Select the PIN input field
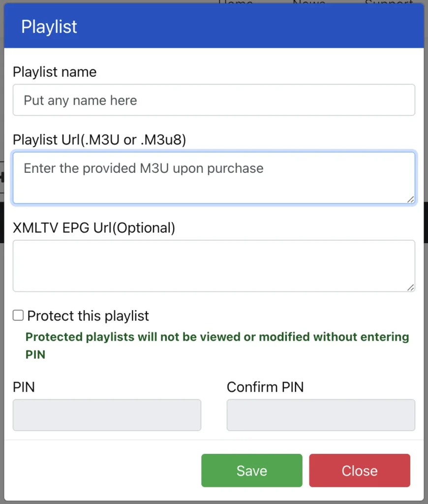 click(x=107, y=415)
